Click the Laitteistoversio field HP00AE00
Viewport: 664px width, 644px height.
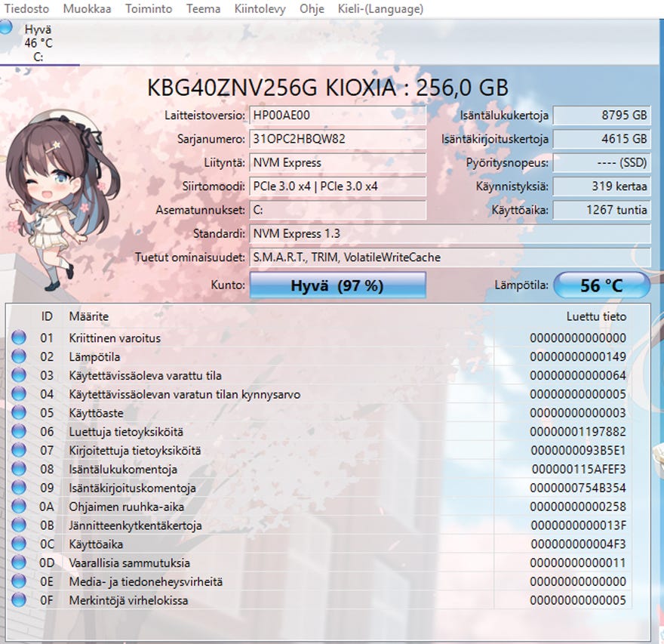click(x=337, y=116)
